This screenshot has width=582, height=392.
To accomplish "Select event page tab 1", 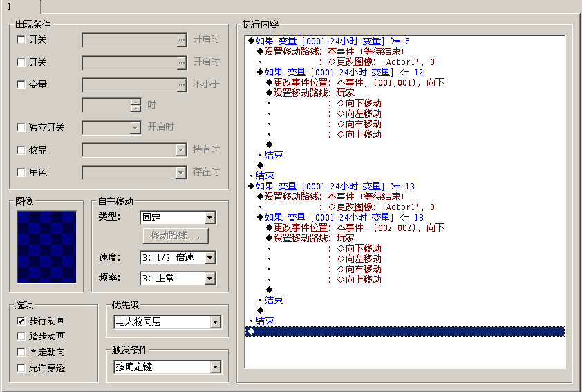I will [21, 7].
